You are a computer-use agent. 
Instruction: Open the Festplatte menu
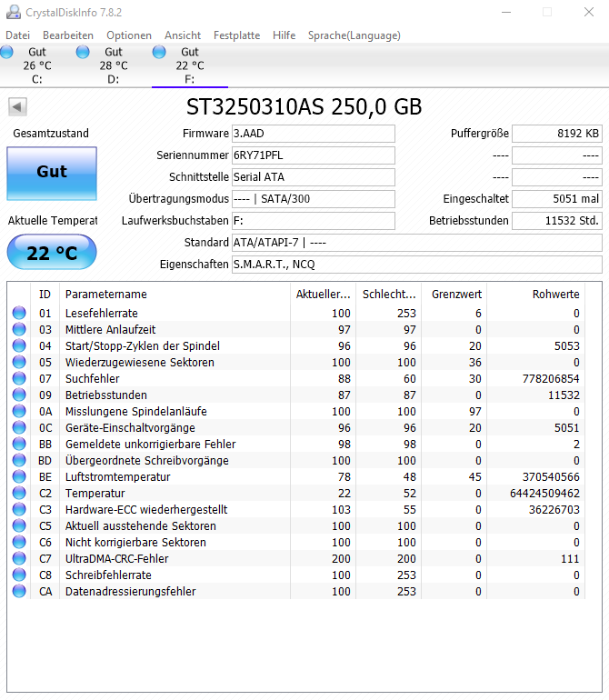(x=236, y=35)
